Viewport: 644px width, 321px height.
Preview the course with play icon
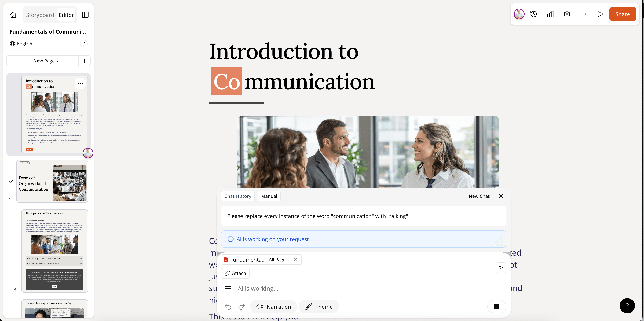[600, 14]
